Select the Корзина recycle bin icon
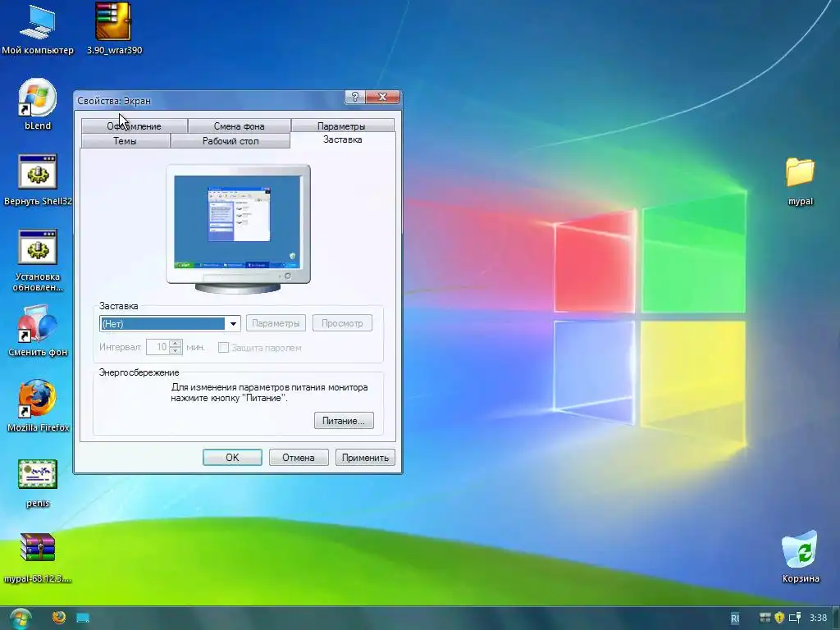 [801, 556]
